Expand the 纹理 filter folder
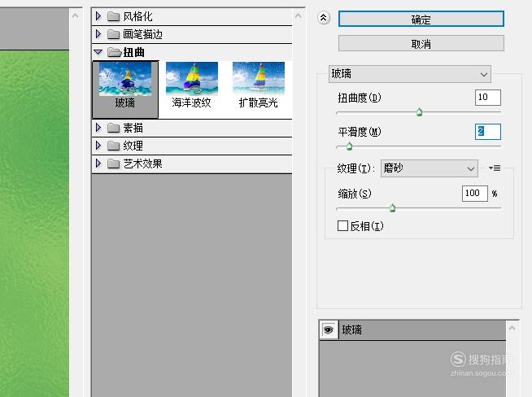 (98, 146)
